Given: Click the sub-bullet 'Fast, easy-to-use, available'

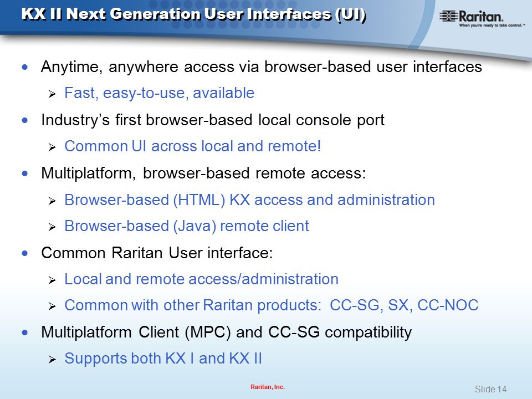Looking at the screenshot, I should click(159, 93).
